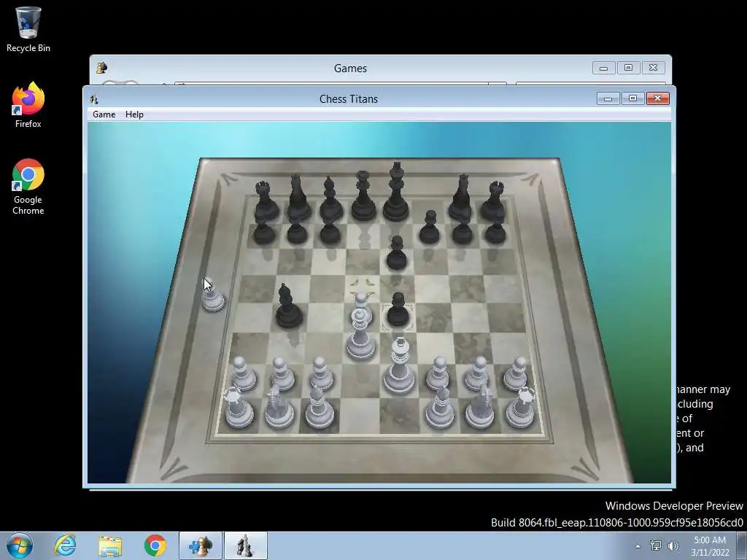Image resolution: width=747 pixels, height=560 pixels.
Task: Click the white rook in the bottom-left corner
Action: 238,408
